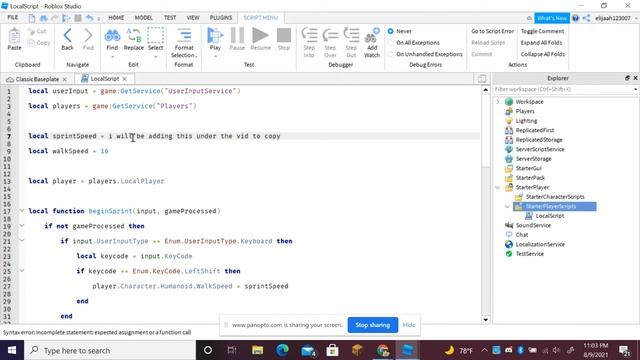Open the Windows Start menu
This screenshot has height=360, width=640.
[x=12, y=350]
